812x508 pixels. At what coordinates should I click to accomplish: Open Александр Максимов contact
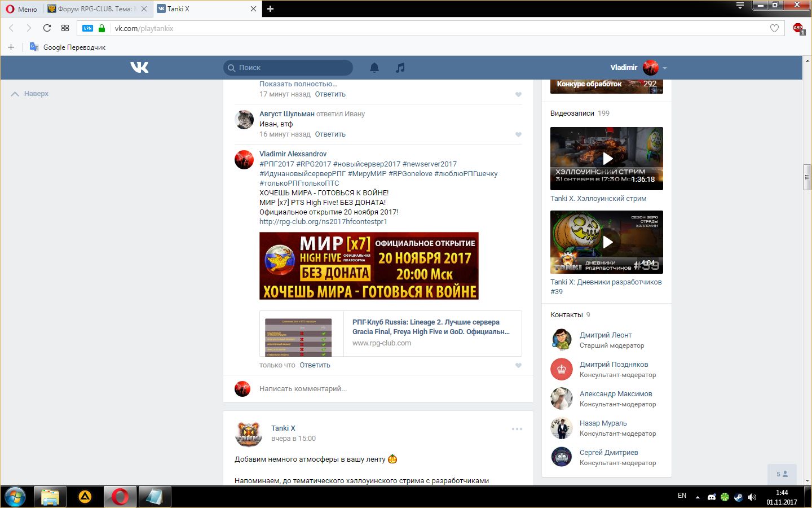tap(616, 393)
